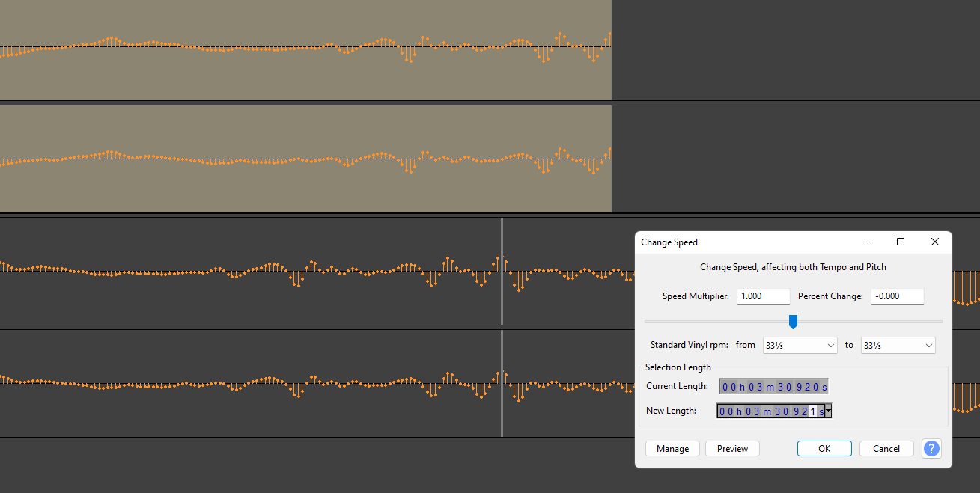Minimize the Change Speed dialog
This screenshot has height=493, width=980.
tap(867, 242)
